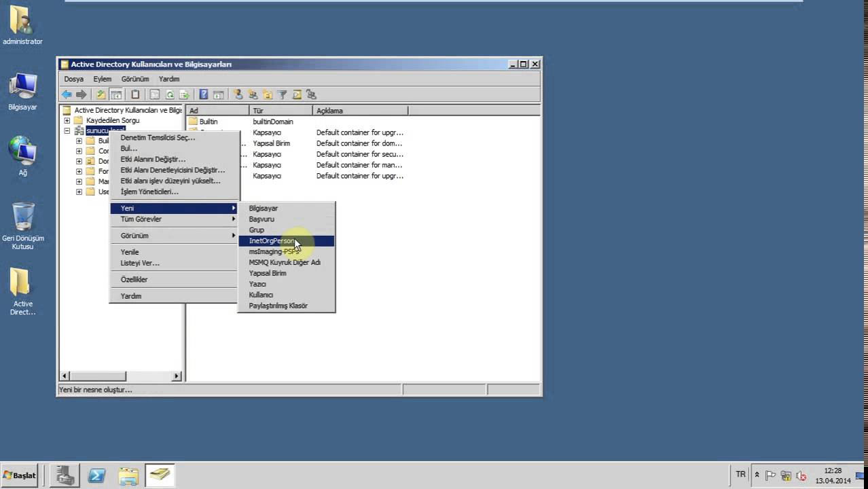Choose Bilgisayar in Yeni submenu

click(286, 208)
